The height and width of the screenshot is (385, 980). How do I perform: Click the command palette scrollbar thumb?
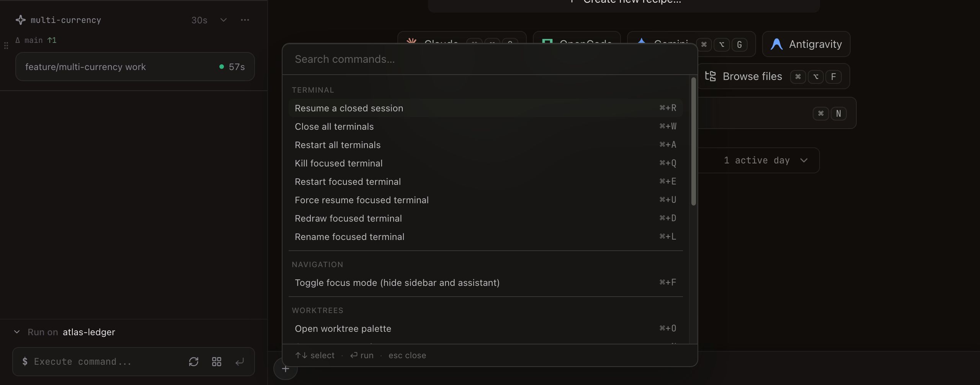click(693, 141)
